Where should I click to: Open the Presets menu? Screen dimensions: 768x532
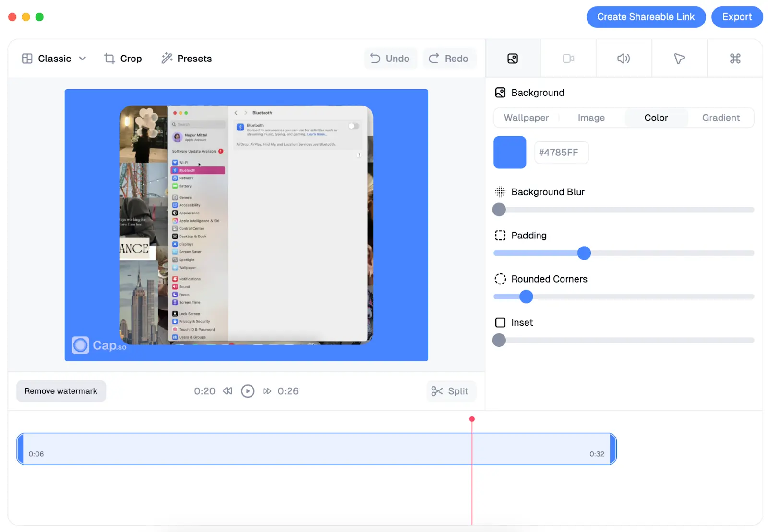pos(187,59)
